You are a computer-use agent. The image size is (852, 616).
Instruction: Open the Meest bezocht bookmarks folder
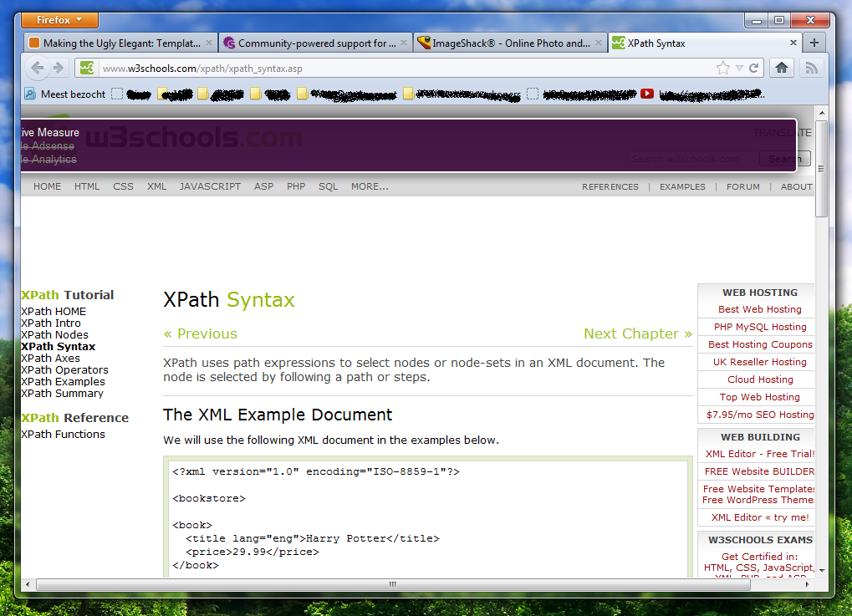pos(65,94)
